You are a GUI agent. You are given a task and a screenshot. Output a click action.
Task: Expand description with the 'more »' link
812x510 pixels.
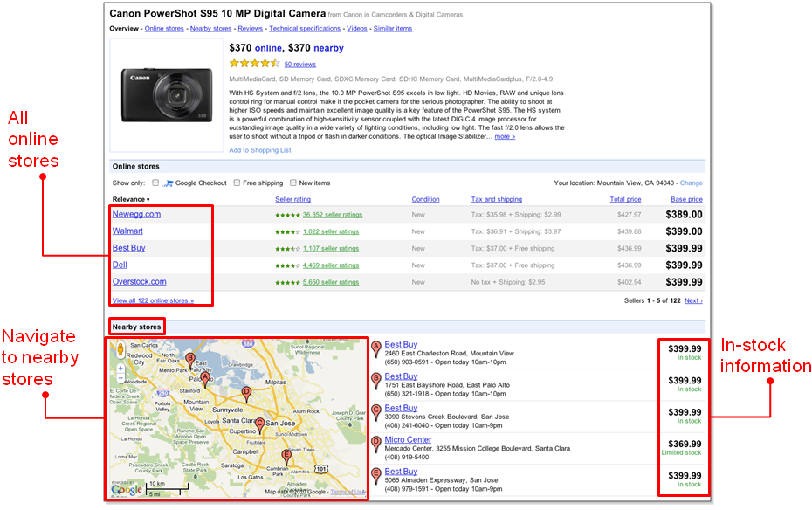click(505, 137)
